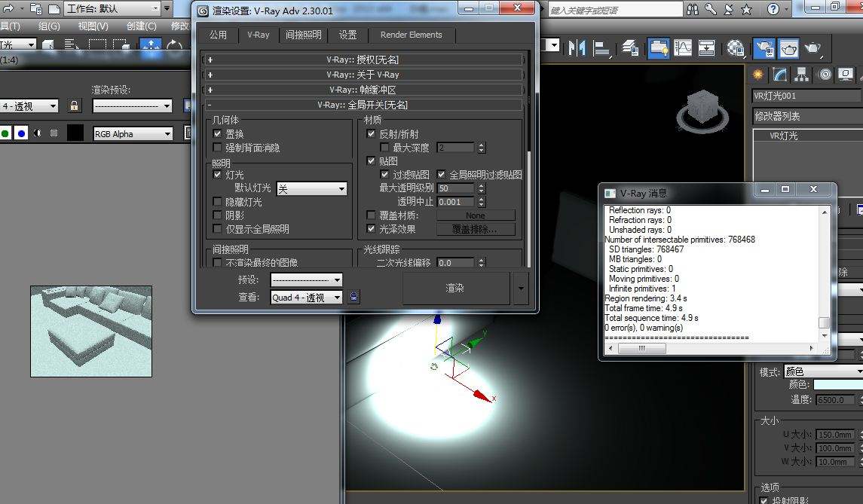863x504 pixels.
Task: Click the Render Production teapot icon
Action: [813, 48]
